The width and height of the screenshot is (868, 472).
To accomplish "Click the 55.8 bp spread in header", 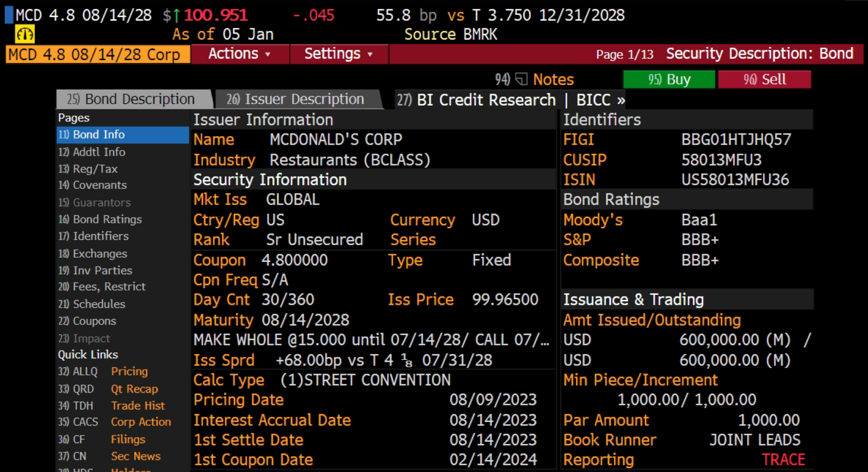I will click(406, 15).
